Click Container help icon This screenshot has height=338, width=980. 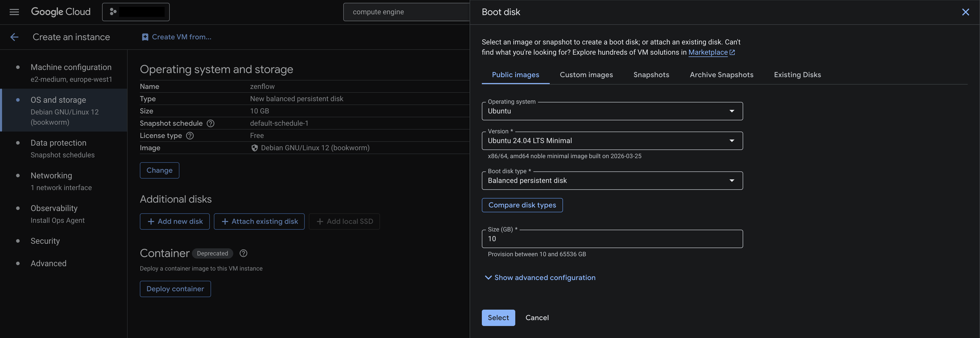click(243, 253)
